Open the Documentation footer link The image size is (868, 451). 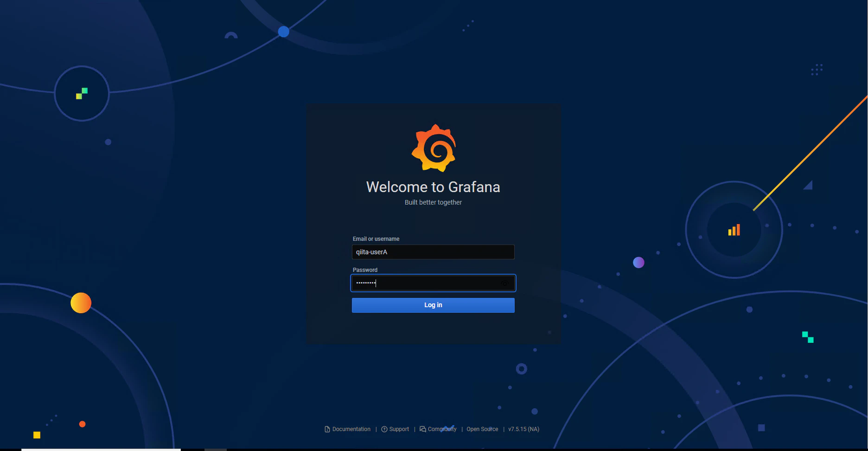point(348,429)
